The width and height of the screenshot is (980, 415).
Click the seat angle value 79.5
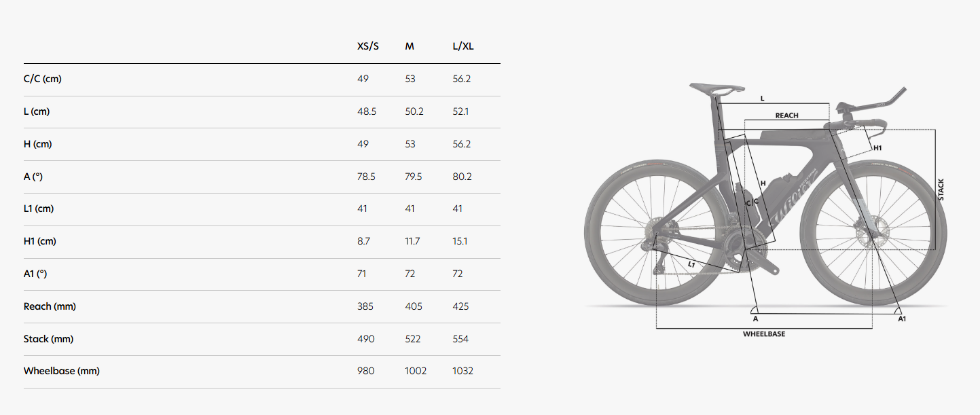[x=414, y=177]
